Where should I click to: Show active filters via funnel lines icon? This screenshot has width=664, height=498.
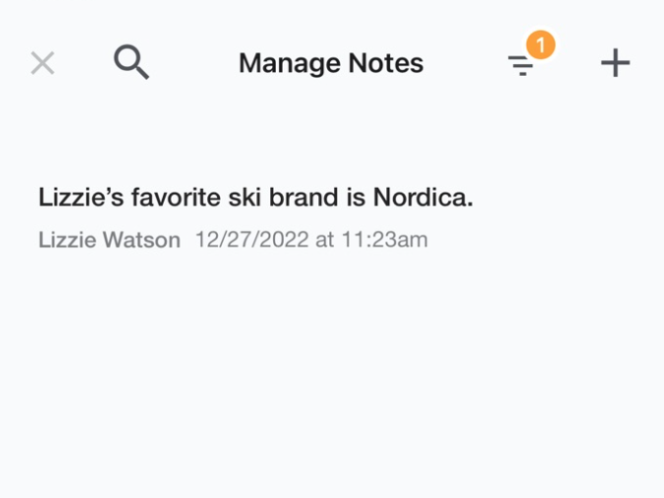pyautogui.click(x=520, y=66)
